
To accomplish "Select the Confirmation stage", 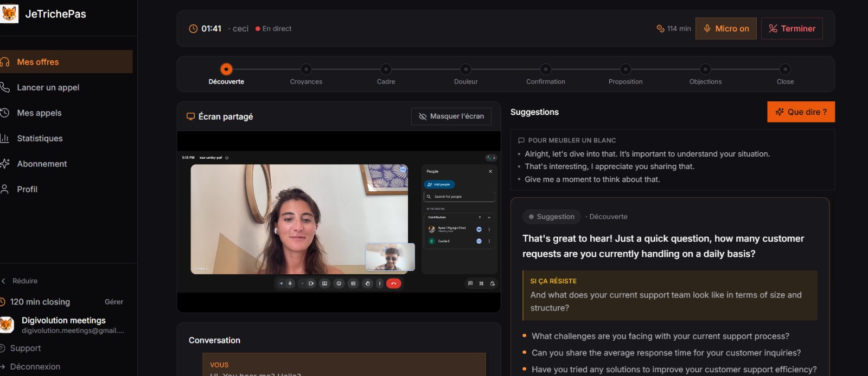I will click(546, 69).
